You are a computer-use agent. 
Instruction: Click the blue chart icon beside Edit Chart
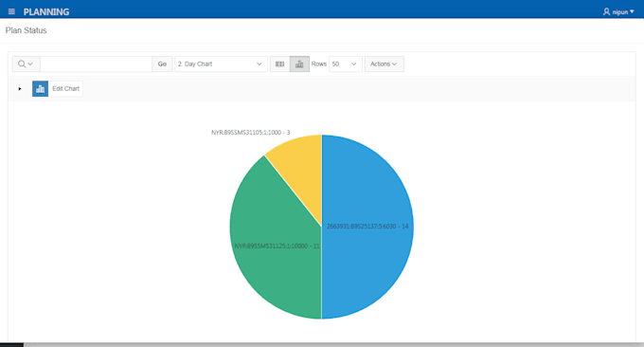[x=40, y=89]
